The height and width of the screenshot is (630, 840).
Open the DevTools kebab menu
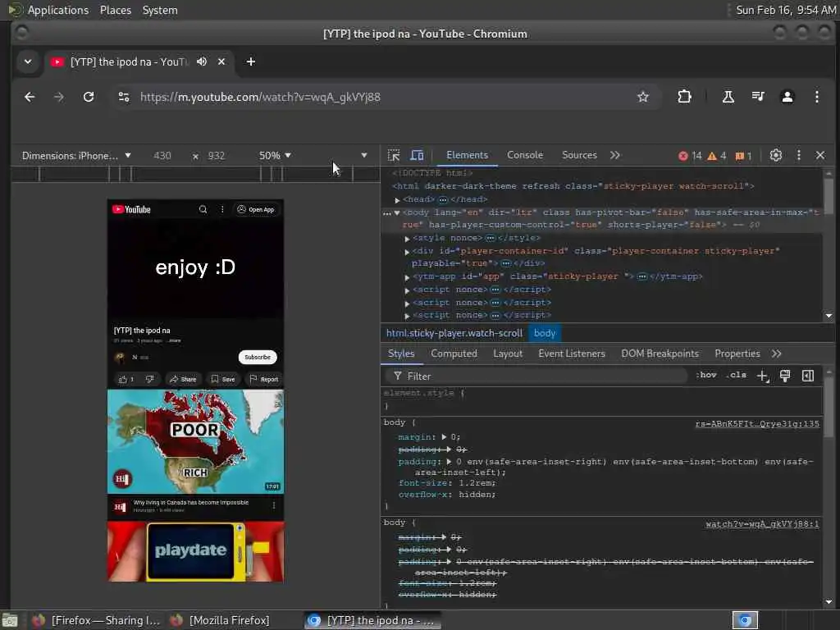click(x=799, y=155)
